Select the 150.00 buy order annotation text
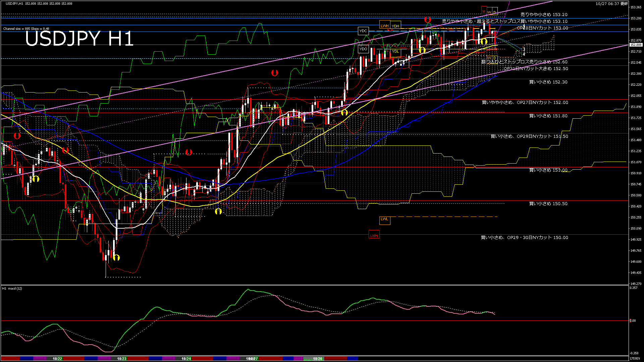This screenshot has width=644, height=362. (x=524, y=237)
